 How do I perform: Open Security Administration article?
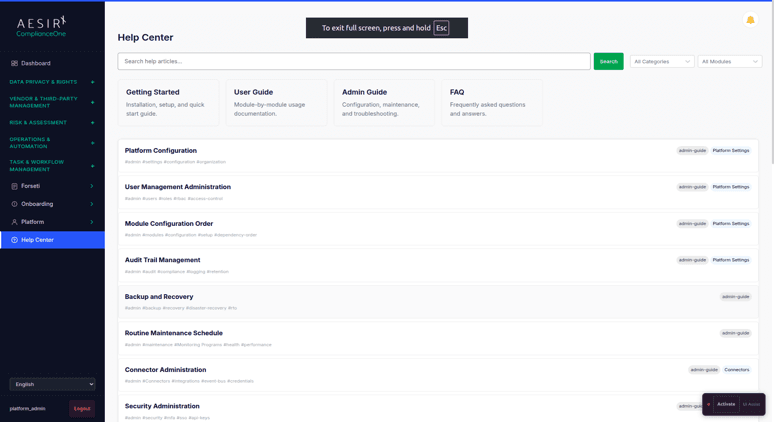(438, 409)
